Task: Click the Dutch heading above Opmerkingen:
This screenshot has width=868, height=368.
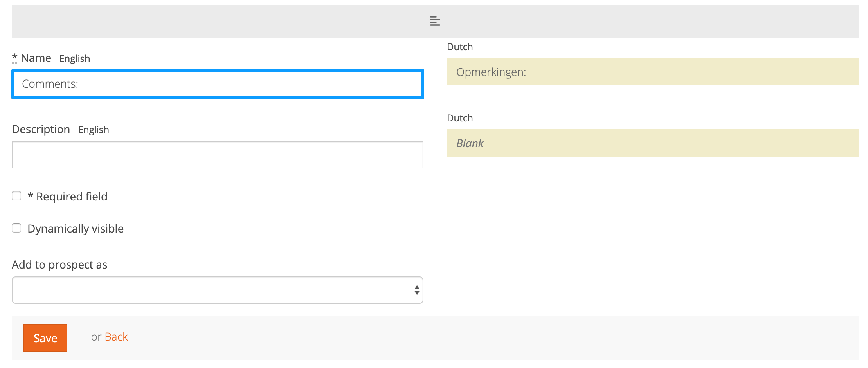Action: click(x=460, y=47)
